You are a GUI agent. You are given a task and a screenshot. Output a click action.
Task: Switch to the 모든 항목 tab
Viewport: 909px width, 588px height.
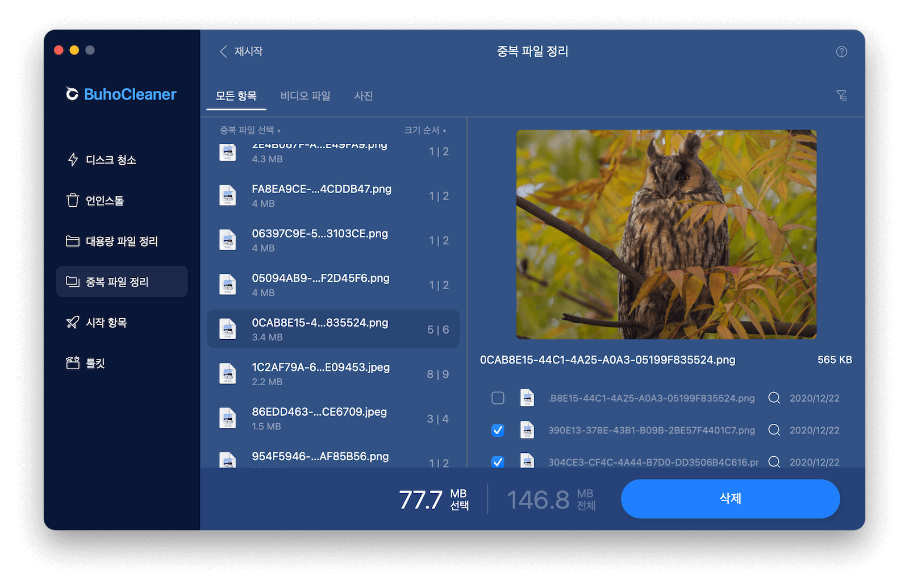tap(236, 96)
